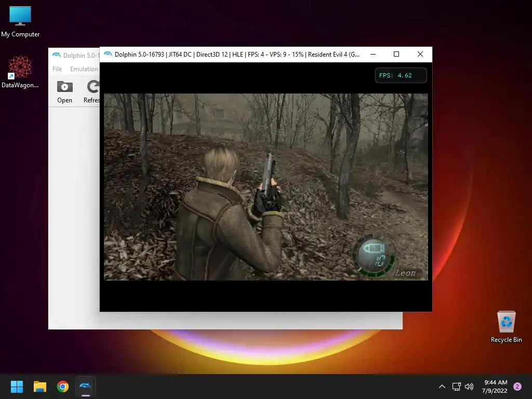Click the Open button in Dolphin toolbar

(64, 92)
